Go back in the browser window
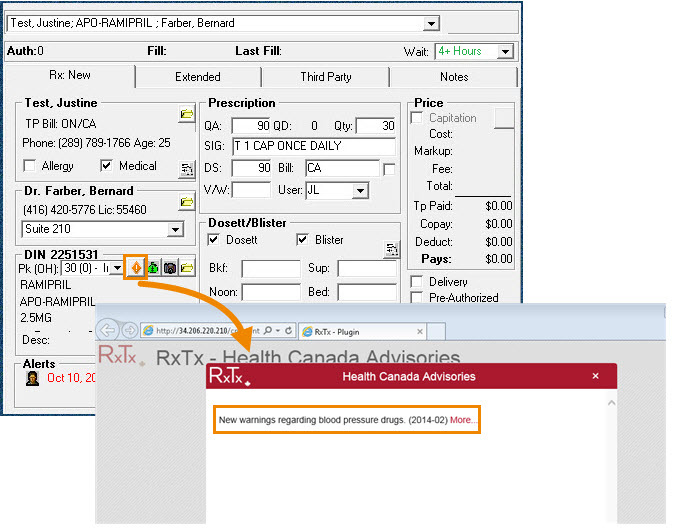Screen dimensions: 674x531 tap(107, 330)
